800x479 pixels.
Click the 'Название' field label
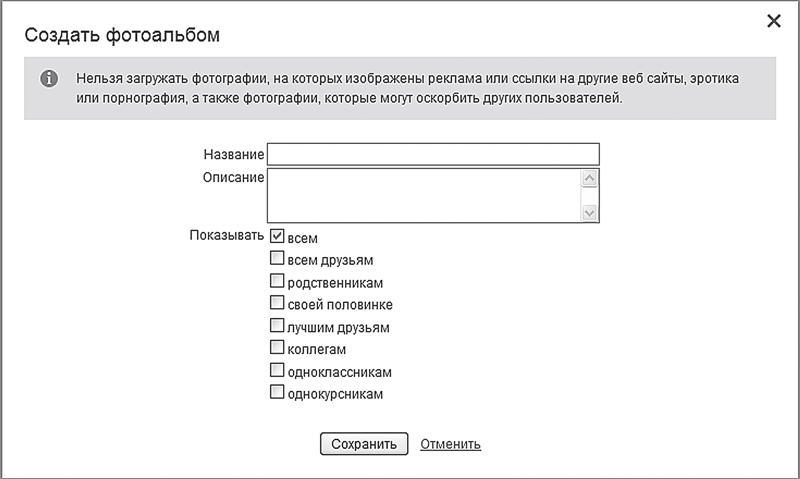[233, 155]
